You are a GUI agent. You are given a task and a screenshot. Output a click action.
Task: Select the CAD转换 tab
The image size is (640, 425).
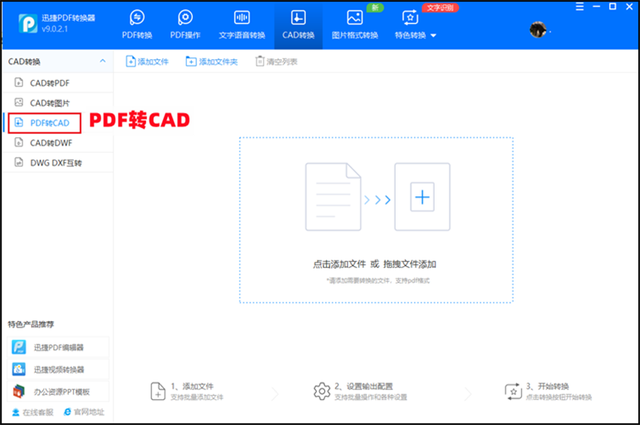pos(298,24)
